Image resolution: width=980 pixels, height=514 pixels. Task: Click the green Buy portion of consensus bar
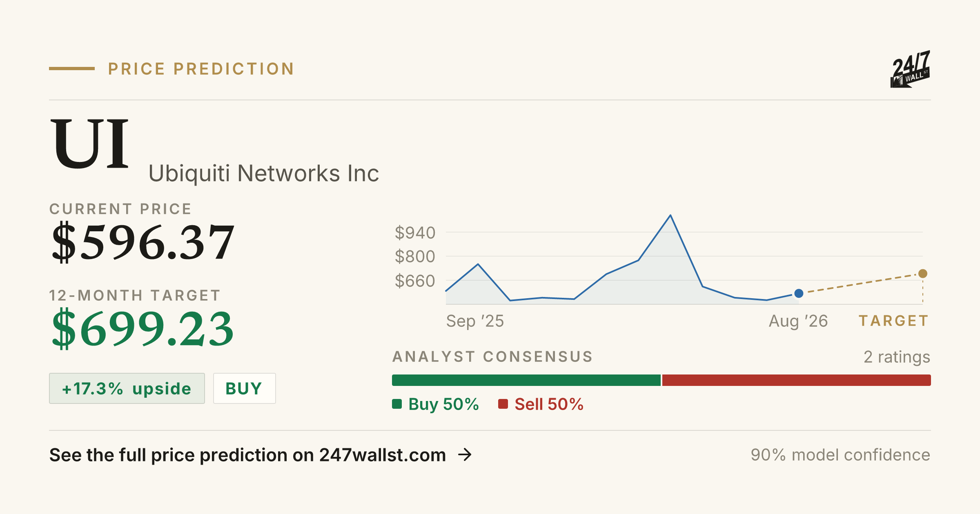click(x=526, y=380)
